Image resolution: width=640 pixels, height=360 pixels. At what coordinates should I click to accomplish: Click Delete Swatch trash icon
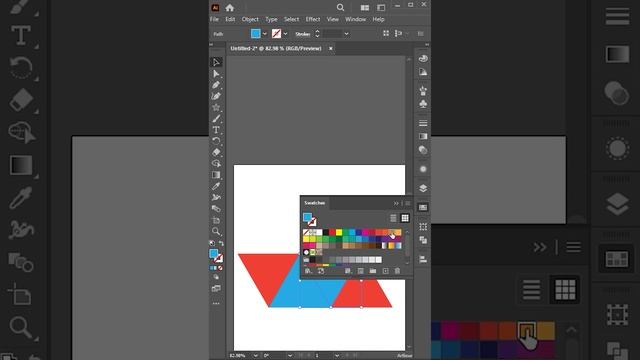(x=397, y=271)
